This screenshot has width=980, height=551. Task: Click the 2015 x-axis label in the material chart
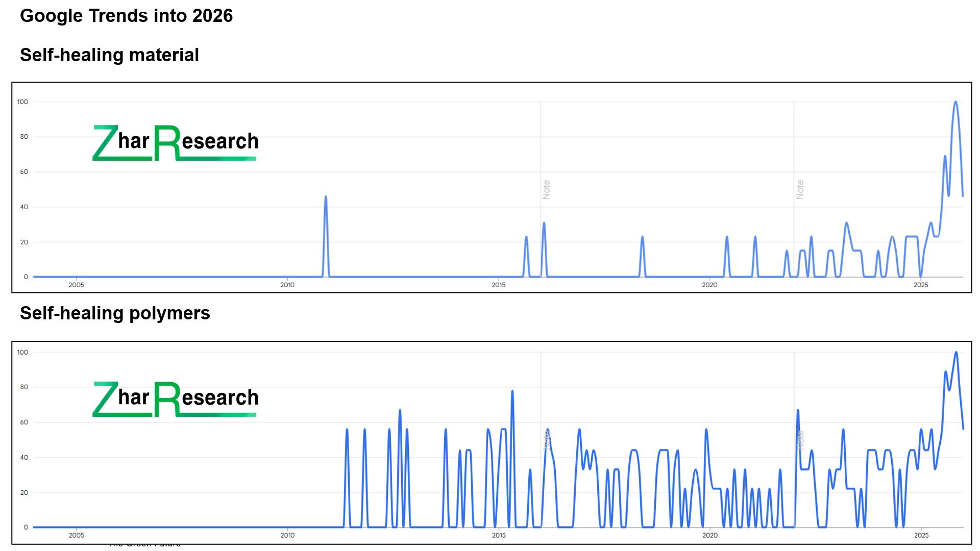click(x=498, y=285)
